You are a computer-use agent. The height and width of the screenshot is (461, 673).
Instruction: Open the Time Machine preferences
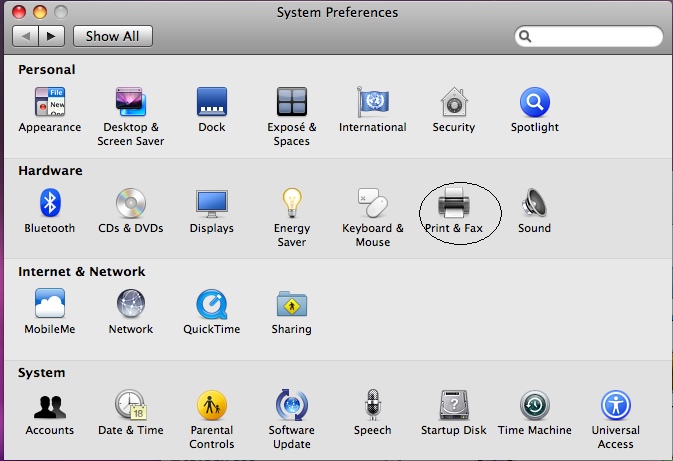534,406
